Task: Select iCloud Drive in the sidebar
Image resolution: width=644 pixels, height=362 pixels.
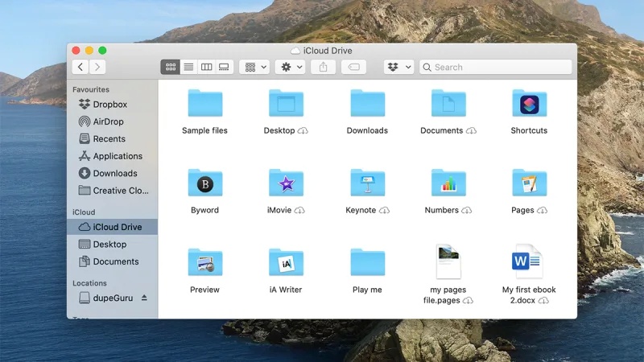Action: pyautogui.click(x=112, y=227)
